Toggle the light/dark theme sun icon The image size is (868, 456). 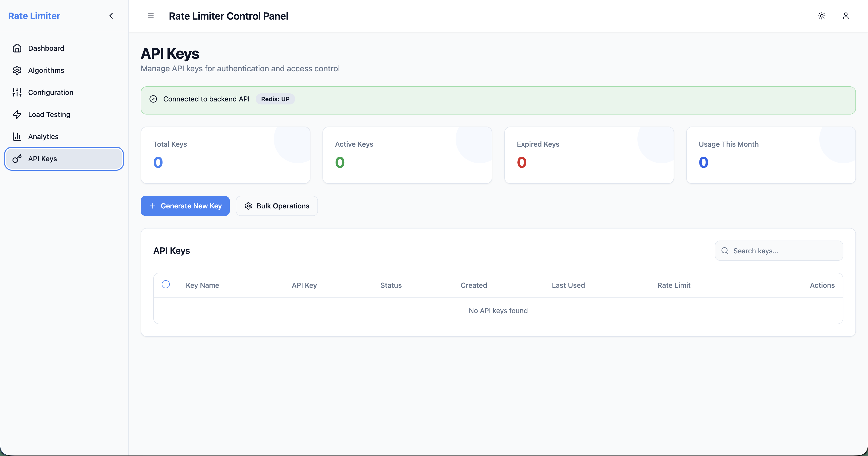point(822,16)
